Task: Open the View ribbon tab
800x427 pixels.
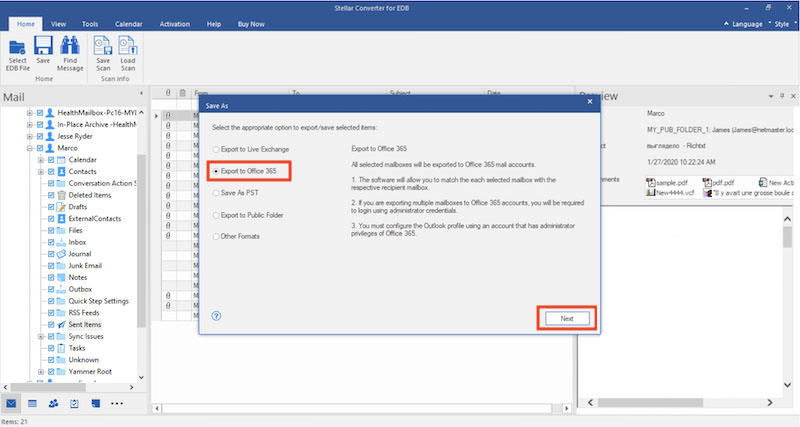Action: (x=58, y=24)
